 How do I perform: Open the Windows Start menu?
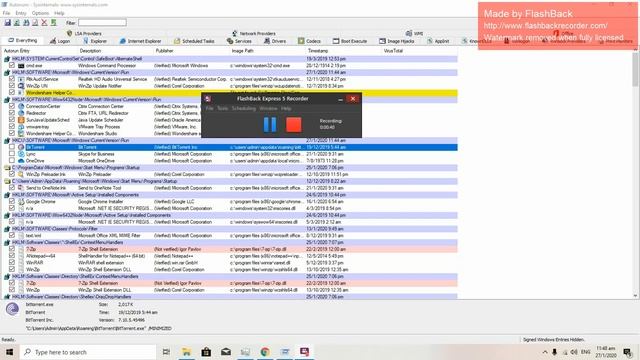(x=9, y=352)
